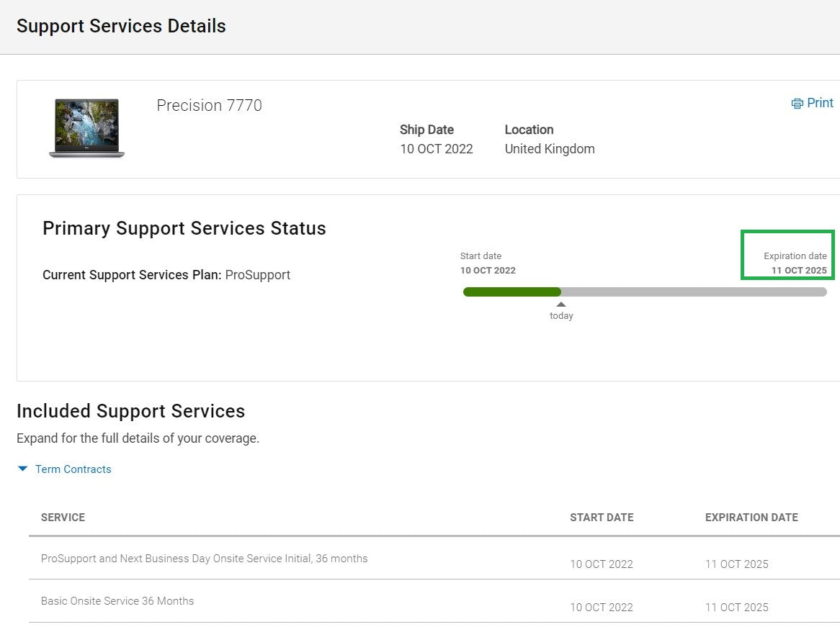Screen dimensions: 840x627
Task: Click the green support progress bar
Action: click(511, 292)
